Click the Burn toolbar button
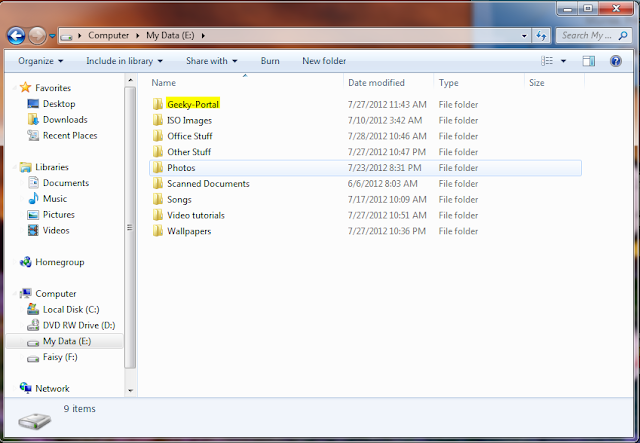The width and height of the screenshot is (640, 443). 270,61
